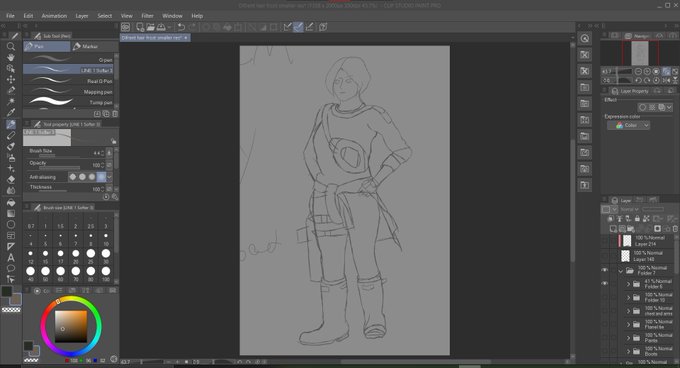Expand Flanel tie folder
The image size is (680, 368).
pos(628,325)
